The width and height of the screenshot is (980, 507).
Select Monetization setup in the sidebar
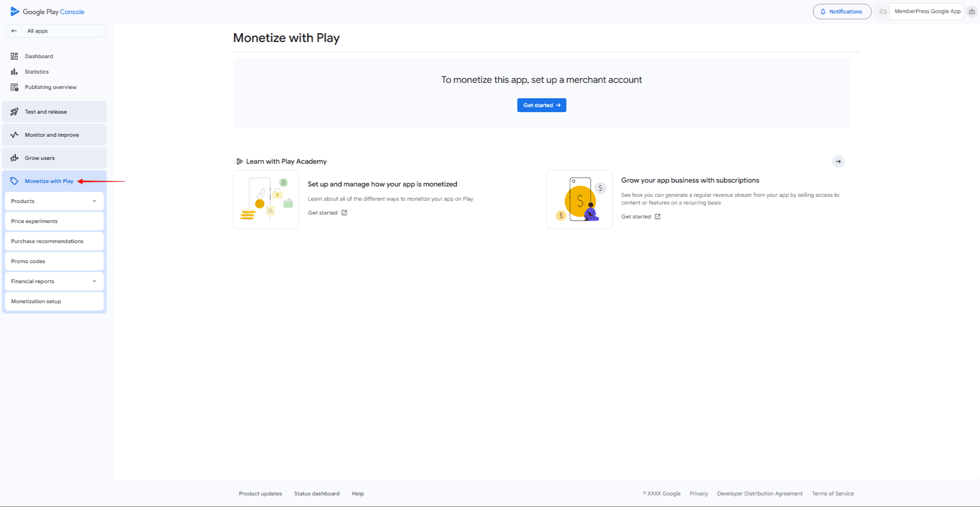36,301
